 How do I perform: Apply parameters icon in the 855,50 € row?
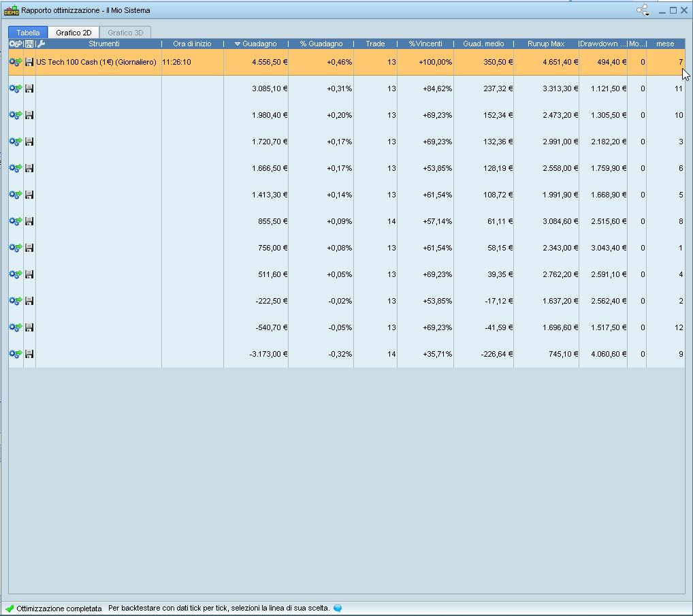pos(16,221)
